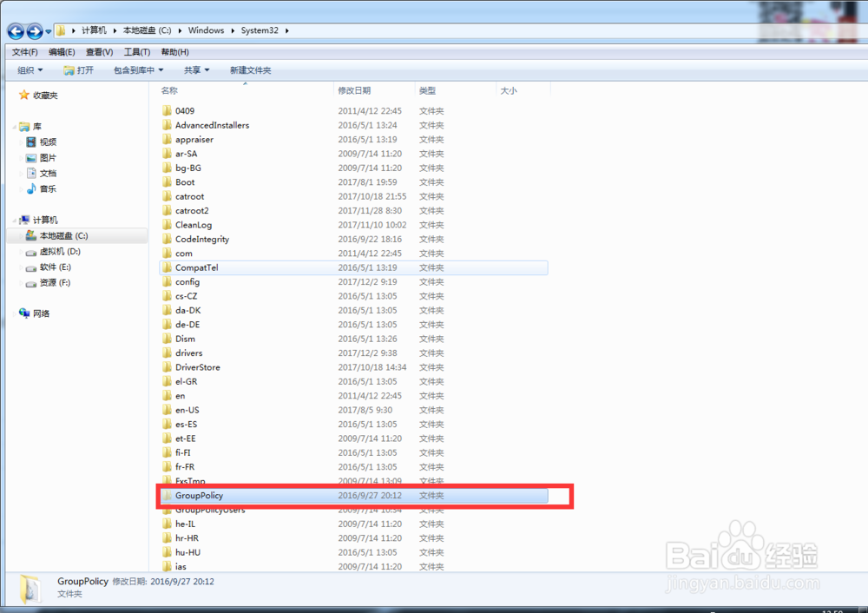Click the he-IL folder name
Viewport: 868px width, 613px height.
[185, 524]
